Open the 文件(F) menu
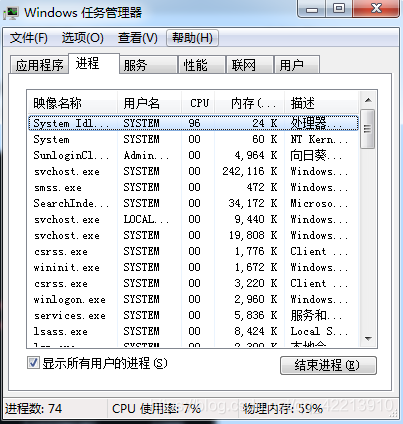 click(x=28, y=38)
